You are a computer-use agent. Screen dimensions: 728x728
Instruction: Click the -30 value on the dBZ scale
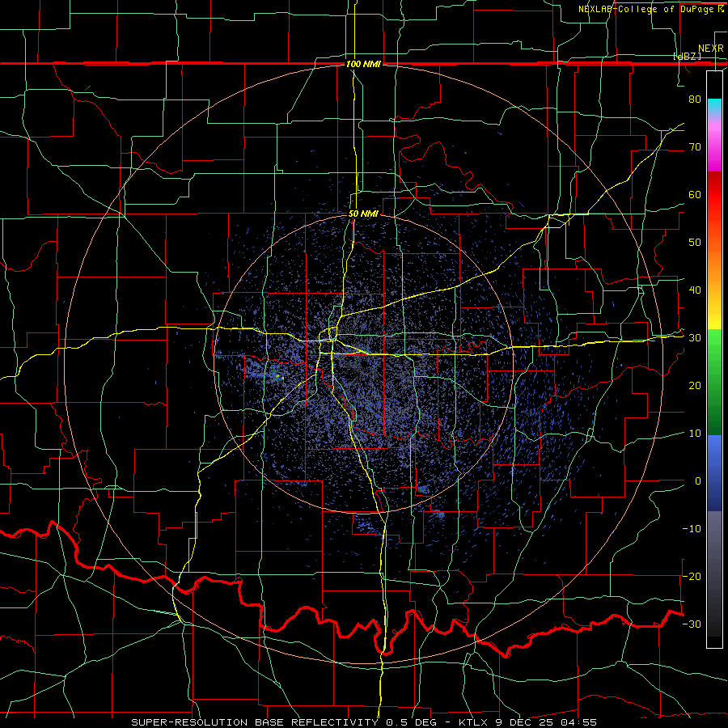[692, 624]
